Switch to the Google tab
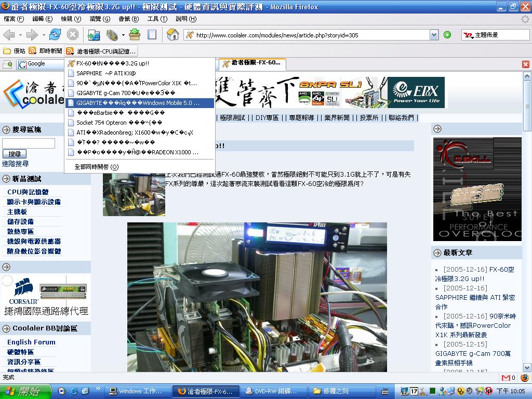 (x=39, y=64)
